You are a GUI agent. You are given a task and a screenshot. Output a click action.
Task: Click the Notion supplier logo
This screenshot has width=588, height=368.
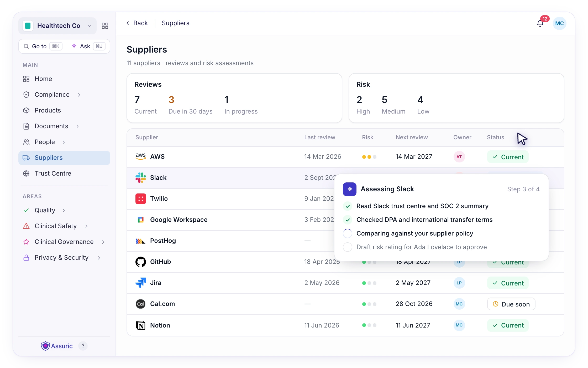141,325
